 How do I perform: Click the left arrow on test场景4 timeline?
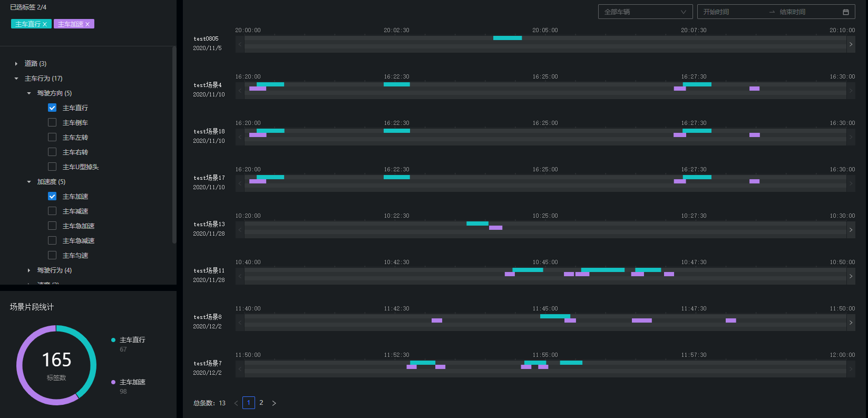pos(240,91)
